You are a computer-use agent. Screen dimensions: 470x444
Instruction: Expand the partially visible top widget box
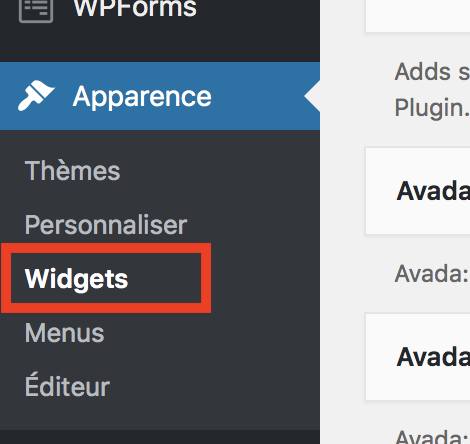(418, 16)
